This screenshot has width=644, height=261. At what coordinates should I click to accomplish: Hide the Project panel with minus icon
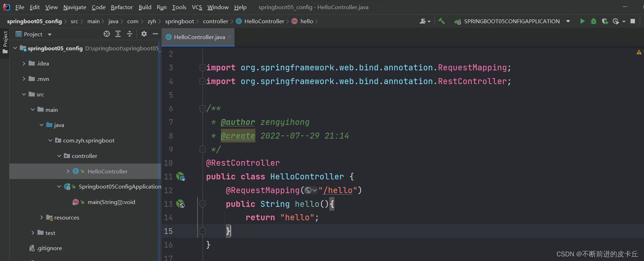click(155, 34)
